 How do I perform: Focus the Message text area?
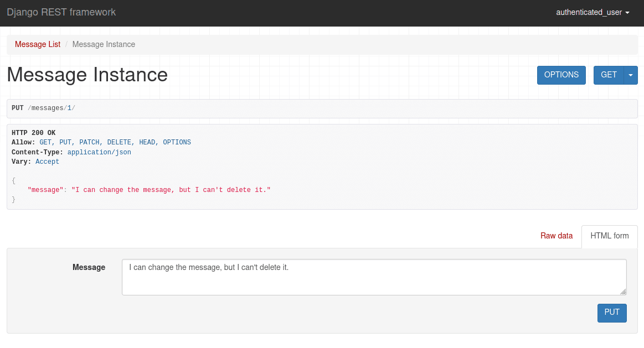pos(374,277)
